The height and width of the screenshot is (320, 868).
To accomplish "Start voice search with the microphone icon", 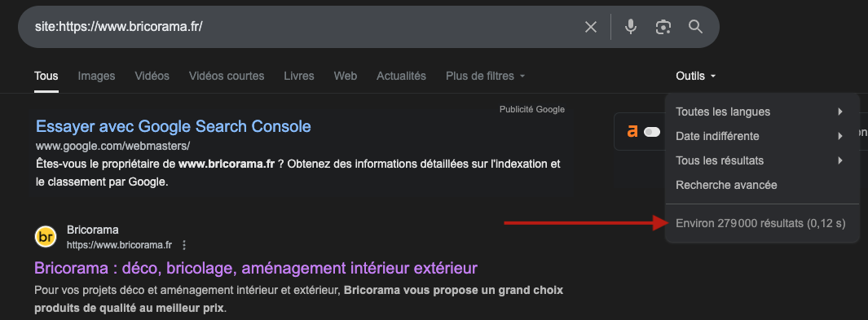I will click(631, 27).
